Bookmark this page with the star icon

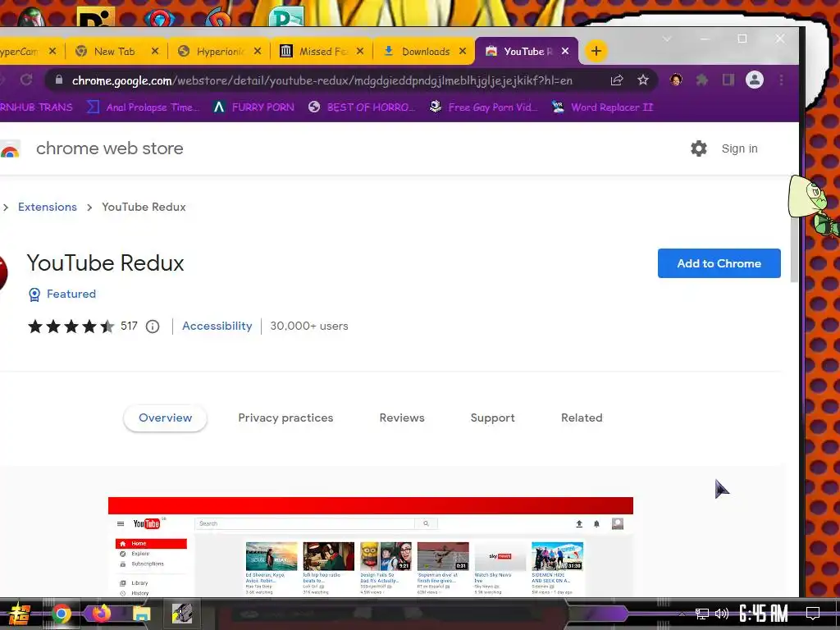coord(643,80)
